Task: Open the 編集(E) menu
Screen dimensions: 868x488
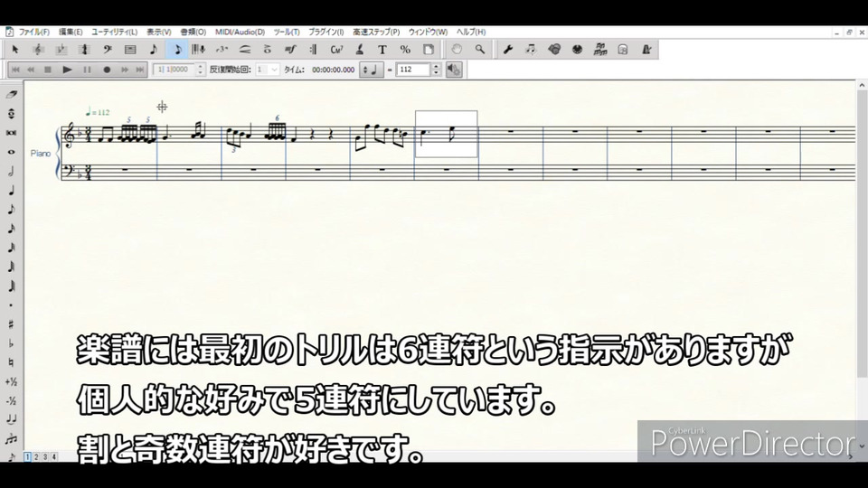Action: point(71,33)
